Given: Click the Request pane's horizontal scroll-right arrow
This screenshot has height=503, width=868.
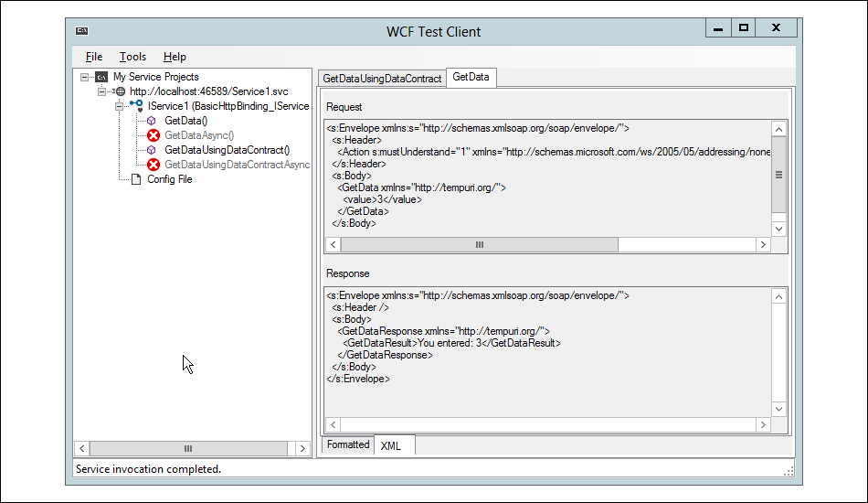Looking at the screenshot, I should [763, 244].
